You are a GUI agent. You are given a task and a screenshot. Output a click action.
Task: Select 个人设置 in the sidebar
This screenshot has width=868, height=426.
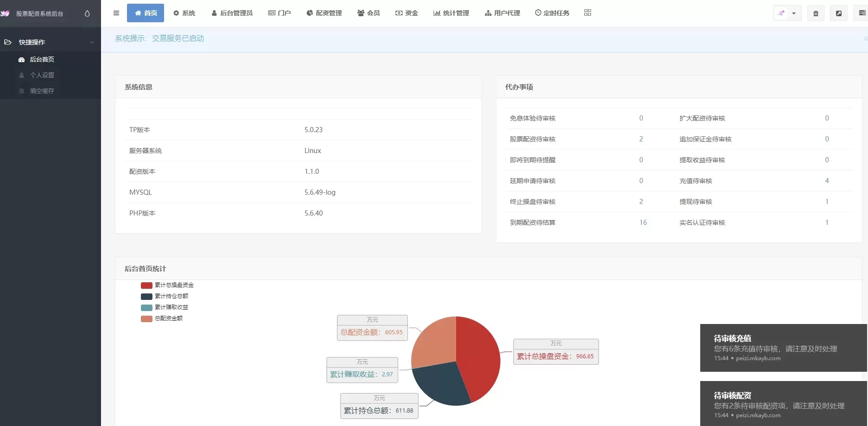42,75
